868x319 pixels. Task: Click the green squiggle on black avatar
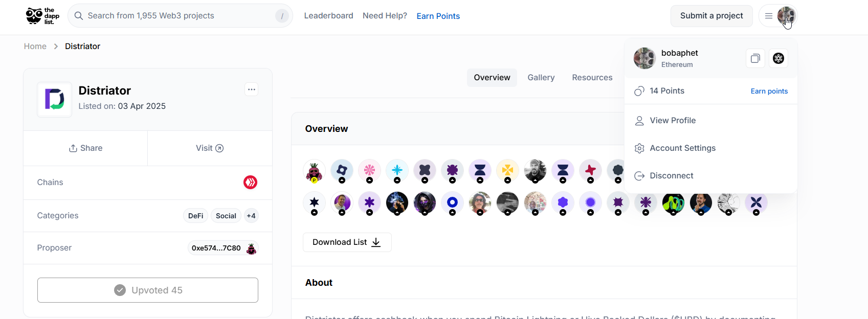pyautogui.click(x=673, y=203)
